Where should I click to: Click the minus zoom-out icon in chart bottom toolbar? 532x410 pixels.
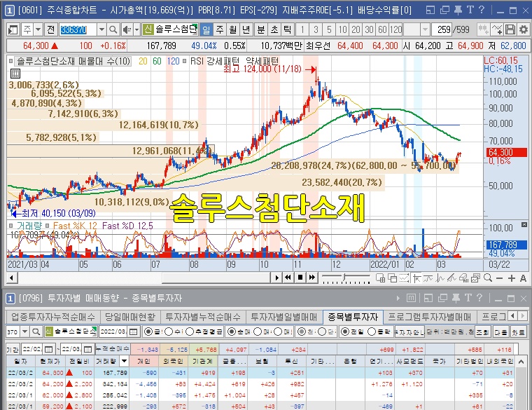[x=499, y=278]
